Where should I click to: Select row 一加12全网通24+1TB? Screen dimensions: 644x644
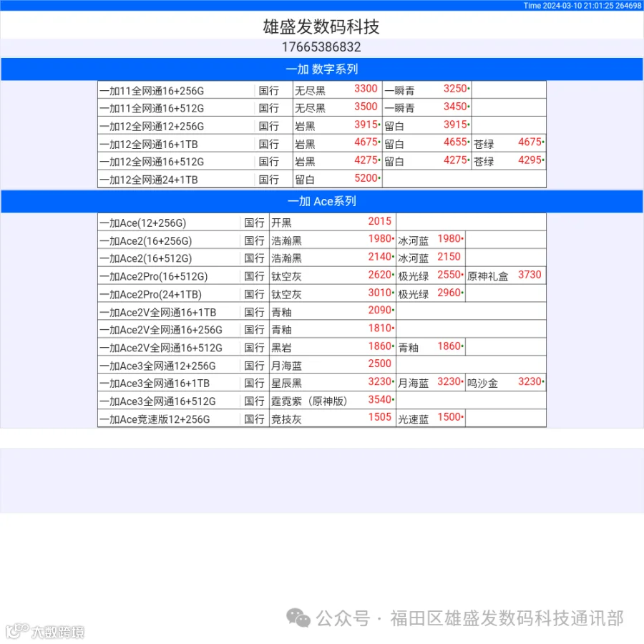pyautogui.click(x=322, y=180)
